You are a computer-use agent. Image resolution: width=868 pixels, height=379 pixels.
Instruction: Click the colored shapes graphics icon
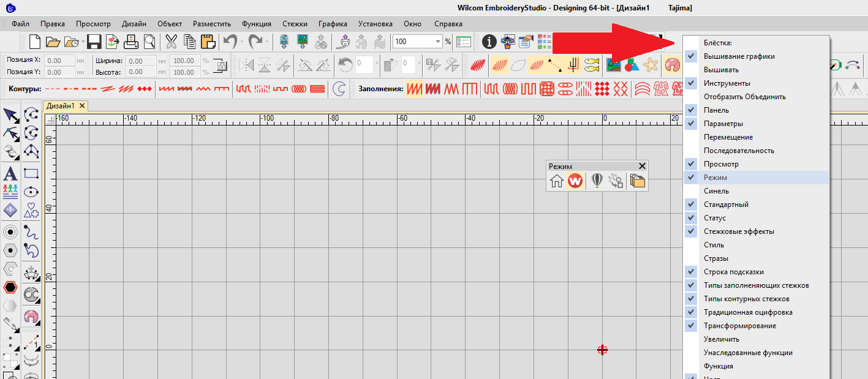click(632, 64)
